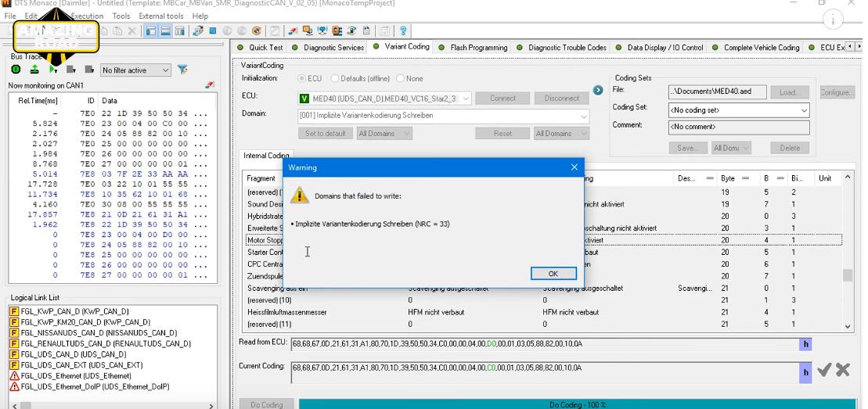Click the toolbar icon left of blue stop square
The image size is (868, 409).
pyautogui.click(x=198, y=31)
